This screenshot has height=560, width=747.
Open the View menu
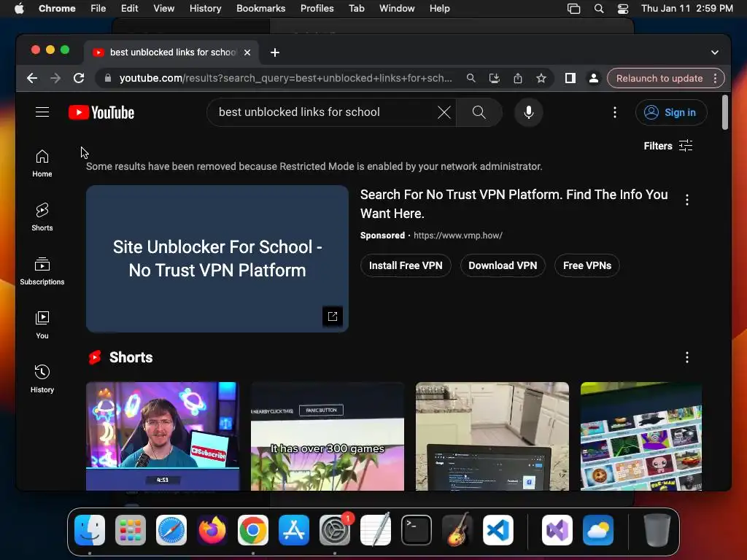coord(163,9)
